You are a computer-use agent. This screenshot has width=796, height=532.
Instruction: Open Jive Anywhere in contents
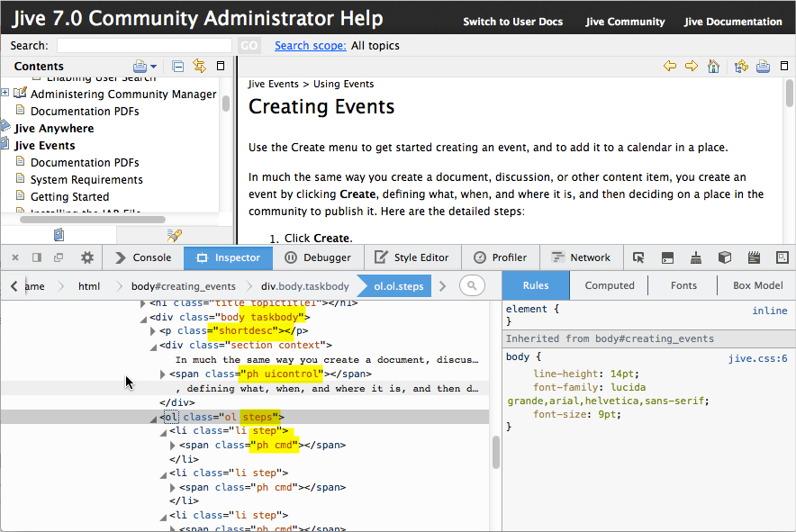[x=54, y=129]
